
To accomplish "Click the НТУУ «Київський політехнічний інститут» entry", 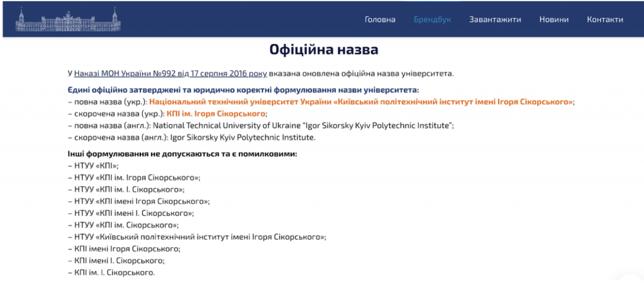I will 197,237.
